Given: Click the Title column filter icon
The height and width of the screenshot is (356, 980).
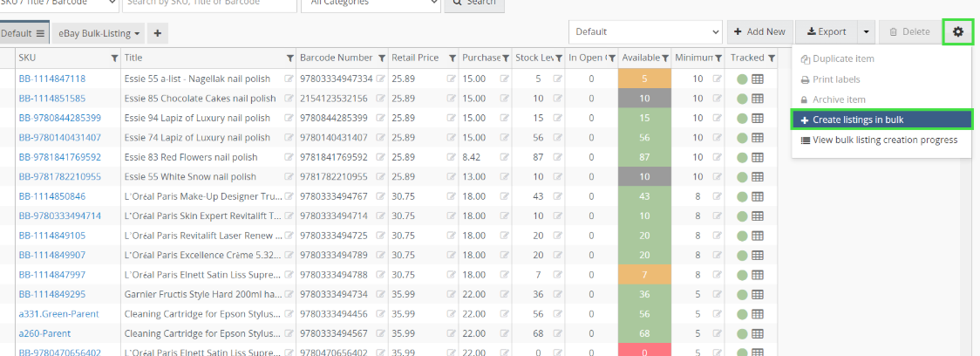Looking at the screenshot, I should tap(290, 58).
